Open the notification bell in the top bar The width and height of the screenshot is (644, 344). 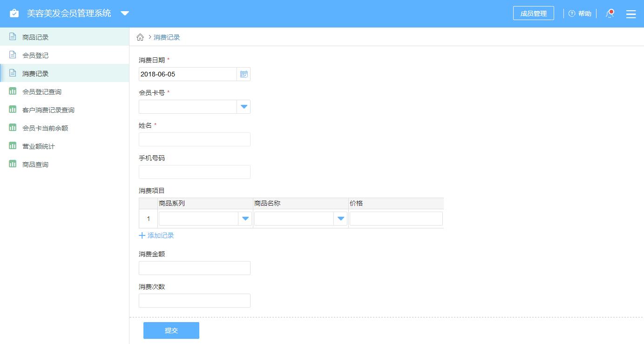pos(609,14)
